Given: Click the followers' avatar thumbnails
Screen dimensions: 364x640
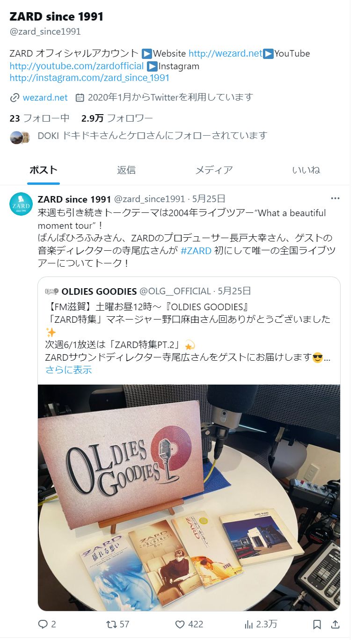Looking at the screenshot, I should coord(20,137).
